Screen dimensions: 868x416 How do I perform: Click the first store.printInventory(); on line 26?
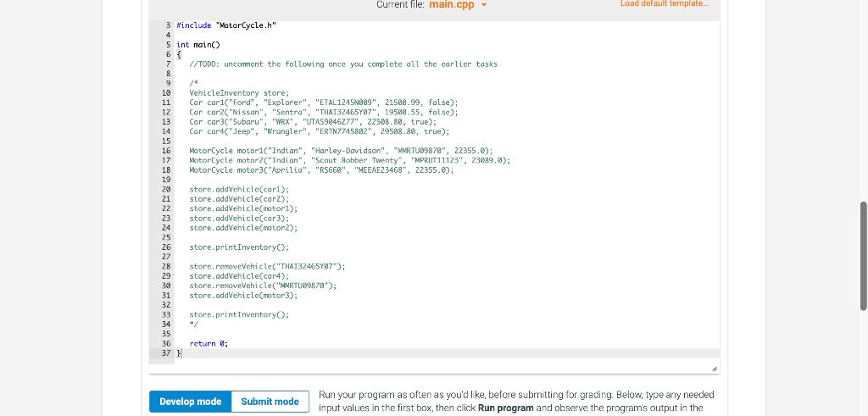[x=239, y=247]
